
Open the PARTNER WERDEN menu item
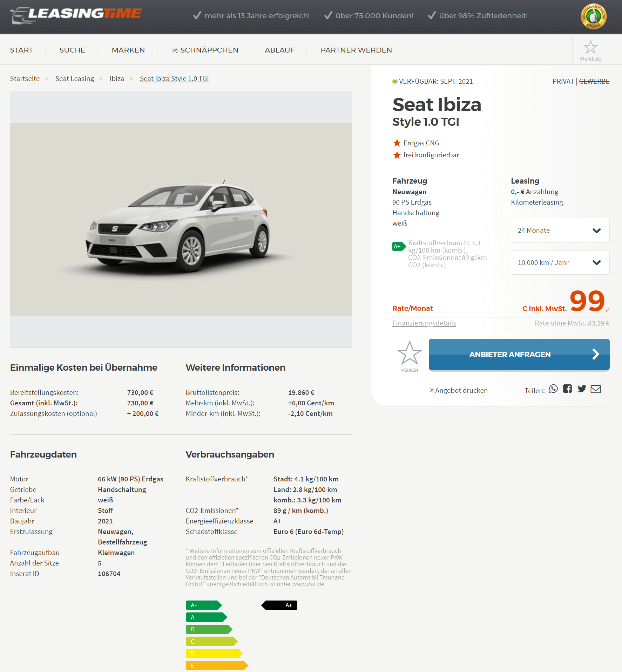(356, 50)
